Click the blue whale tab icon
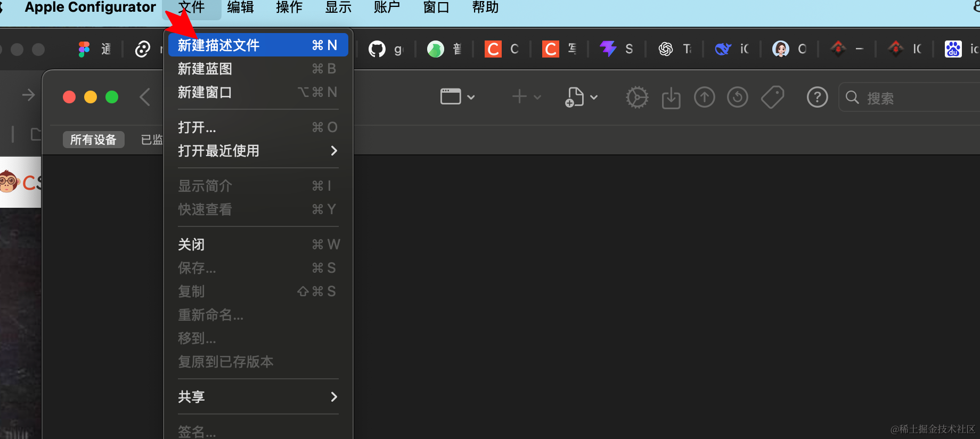 [x=723, y=50]
